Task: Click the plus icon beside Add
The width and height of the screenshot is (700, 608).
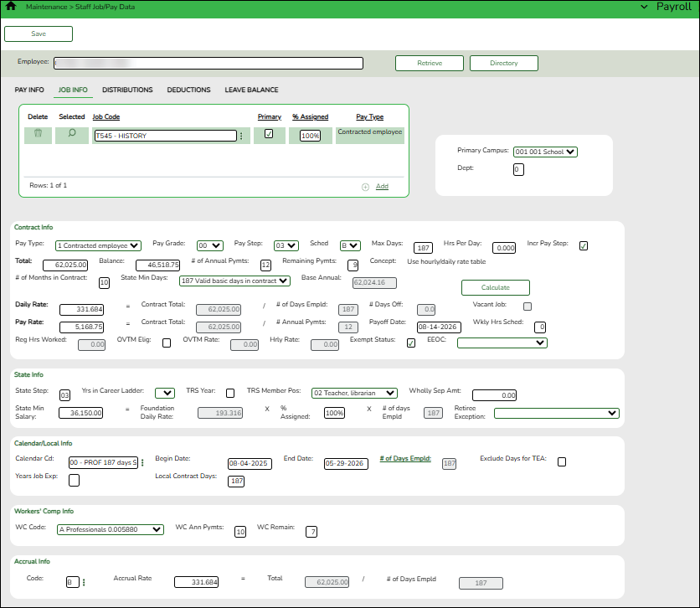Action: point(365,187)
